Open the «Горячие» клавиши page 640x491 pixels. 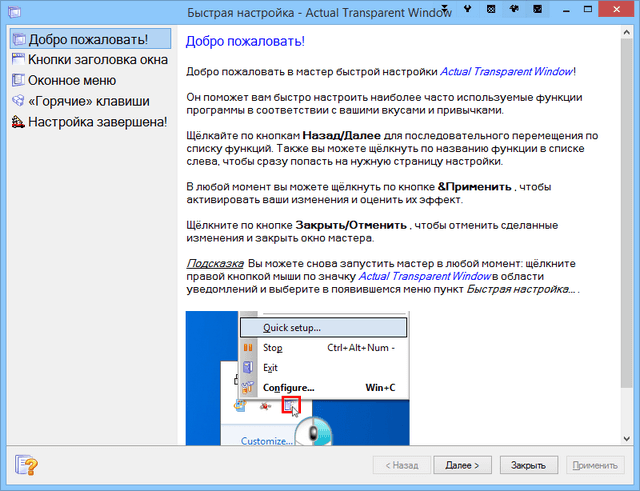pyautogui.click(x=89, y=101)
